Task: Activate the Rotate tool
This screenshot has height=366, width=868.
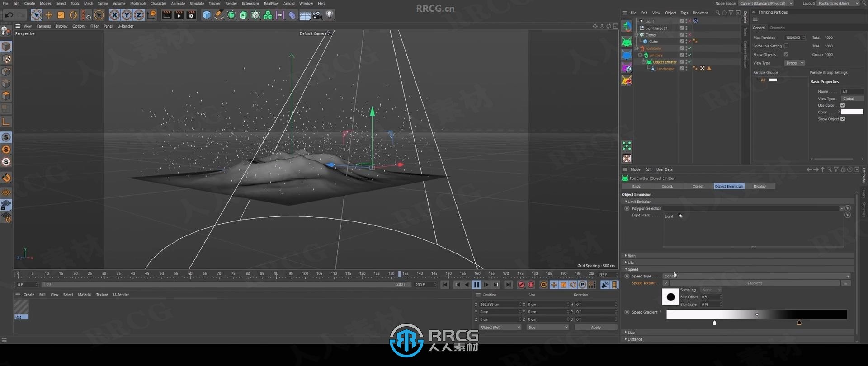Action: 73,15
